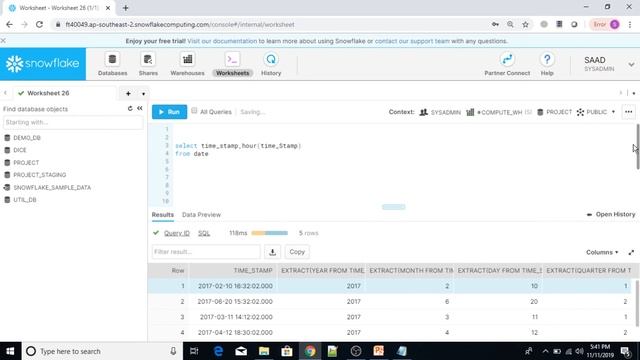This screenshot has width=640, height=360.
Task: Open the SAAD user account menu
Action: (x=609, y=64)
